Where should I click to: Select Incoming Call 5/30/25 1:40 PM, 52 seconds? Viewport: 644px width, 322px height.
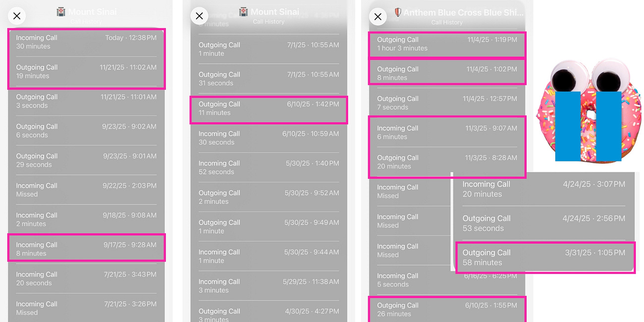click(269, 167)
